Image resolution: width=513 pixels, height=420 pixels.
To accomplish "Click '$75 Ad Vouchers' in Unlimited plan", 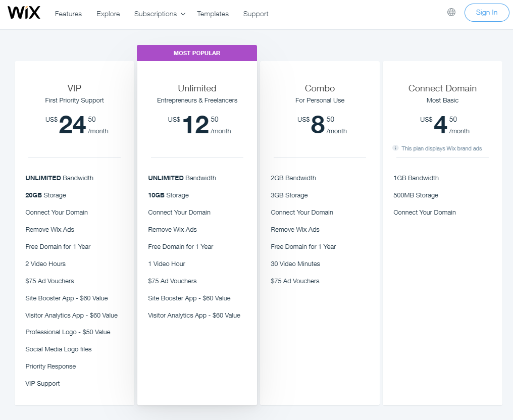I will 172,281.
